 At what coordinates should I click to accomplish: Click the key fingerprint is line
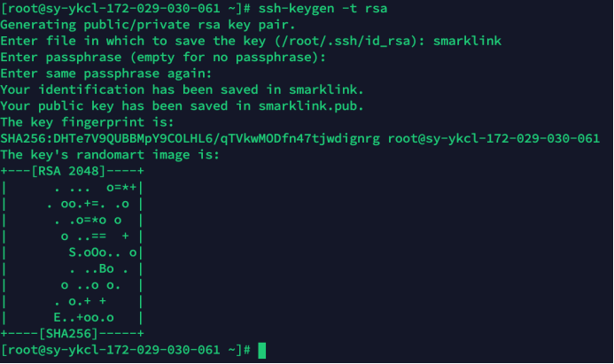pos(87,122)
